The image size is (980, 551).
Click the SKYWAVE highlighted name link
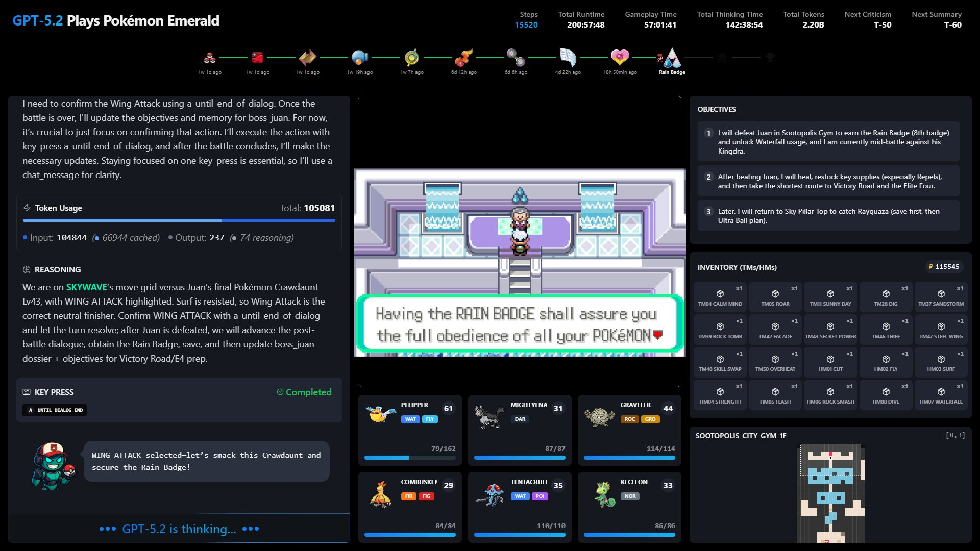pyautogui.click(x=86, y=287)
